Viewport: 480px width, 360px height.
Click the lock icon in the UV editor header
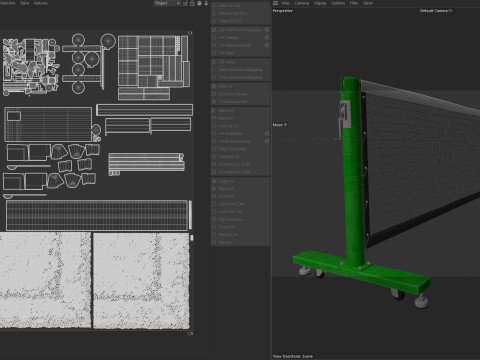coord(192,3)
